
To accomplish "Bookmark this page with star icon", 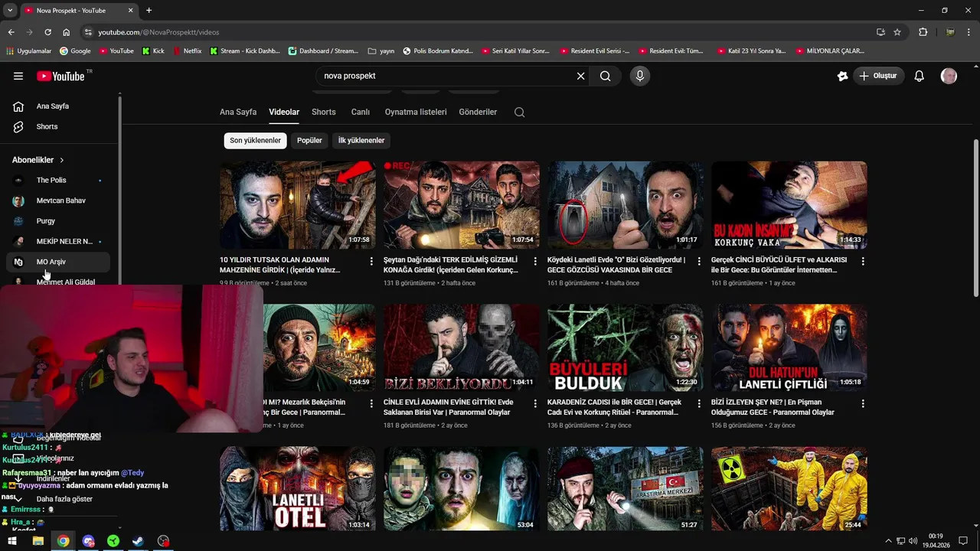I will [897, 32].
